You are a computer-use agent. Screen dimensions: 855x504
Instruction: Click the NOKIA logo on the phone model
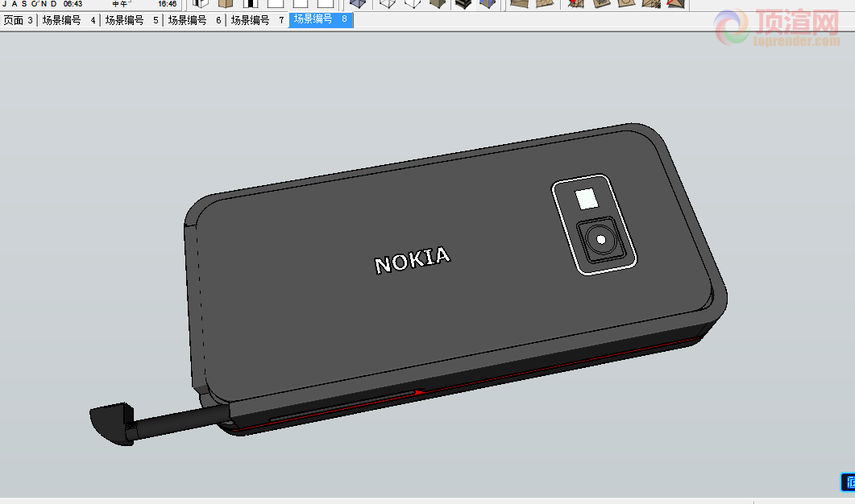413,260
